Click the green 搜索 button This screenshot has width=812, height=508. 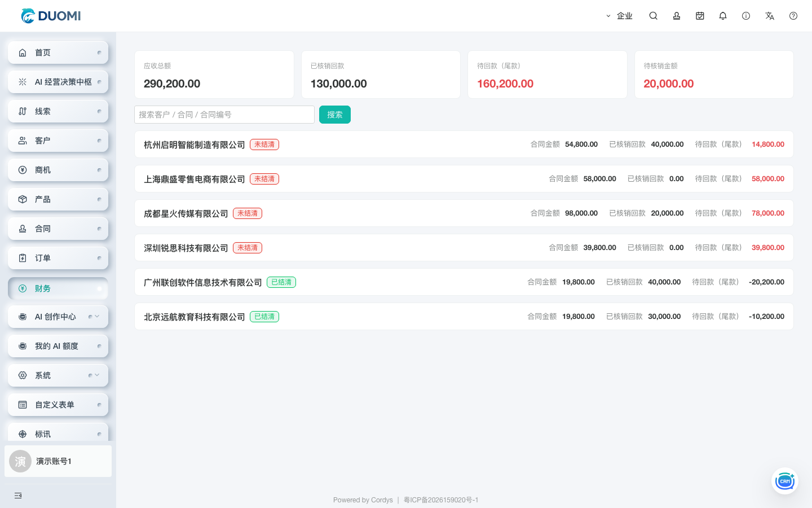pyautogui.click(x=335, y=115)
